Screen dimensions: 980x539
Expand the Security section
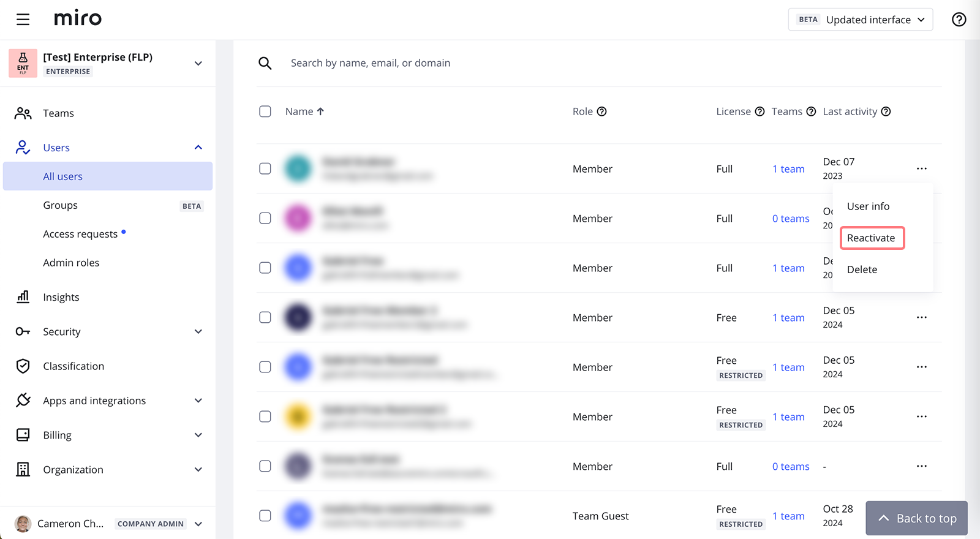tap(198, 331)
